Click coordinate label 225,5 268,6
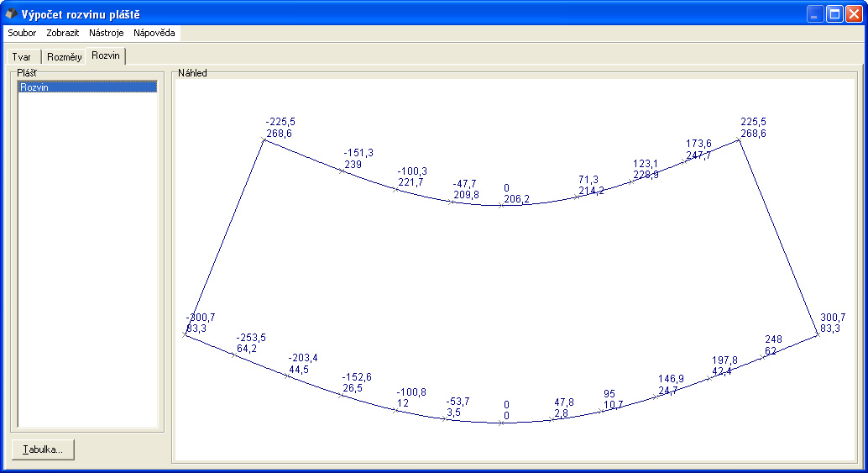The image size is (868, 473). (x=753, y=128)
